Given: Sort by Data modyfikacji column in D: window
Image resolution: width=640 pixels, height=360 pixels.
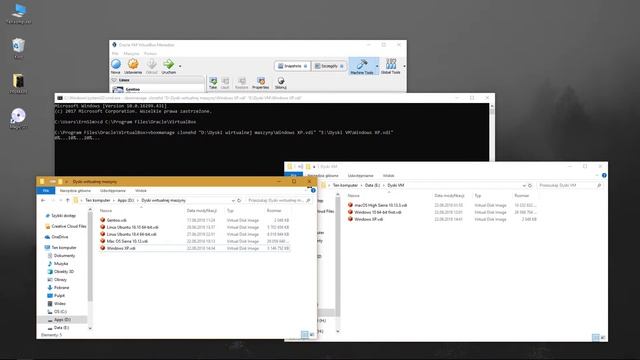Looking at the screenshot, I should (202, 211).
